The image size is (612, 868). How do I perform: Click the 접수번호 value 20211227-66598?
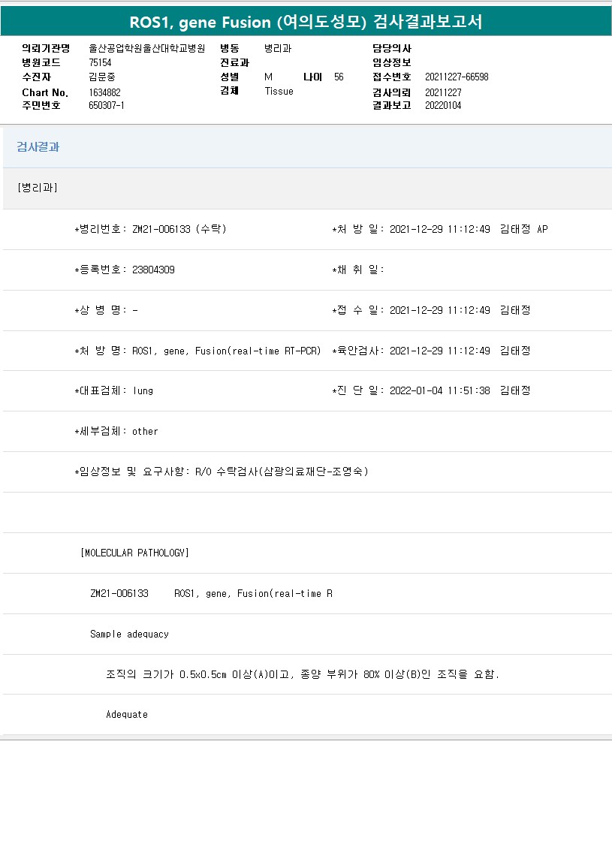coord(457,77)
